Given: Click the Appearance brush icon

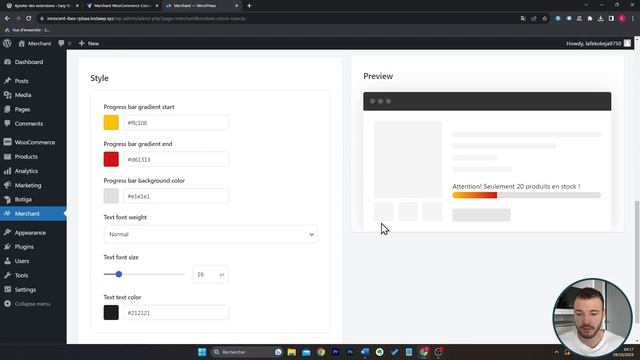Looking at the screenshot, I should click(x=7, y=233).
